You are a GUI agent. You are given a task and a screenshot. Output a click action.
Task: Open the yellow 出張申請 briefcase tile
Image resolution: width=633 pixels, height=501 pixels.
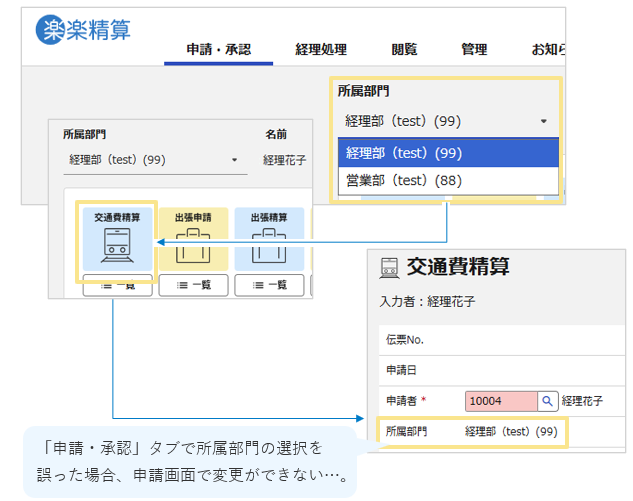click(x=193, y=239)
